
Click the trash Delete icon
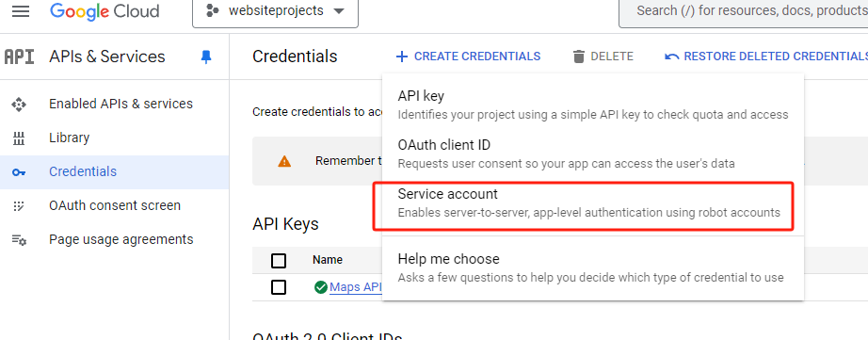(578, 57)
